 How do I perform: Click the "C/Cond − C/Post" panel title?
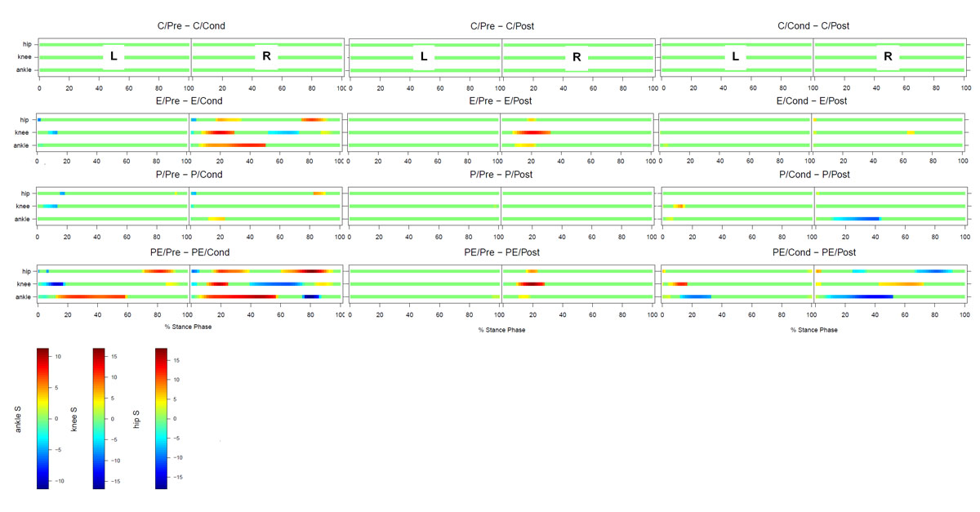(x=813, y=26)
